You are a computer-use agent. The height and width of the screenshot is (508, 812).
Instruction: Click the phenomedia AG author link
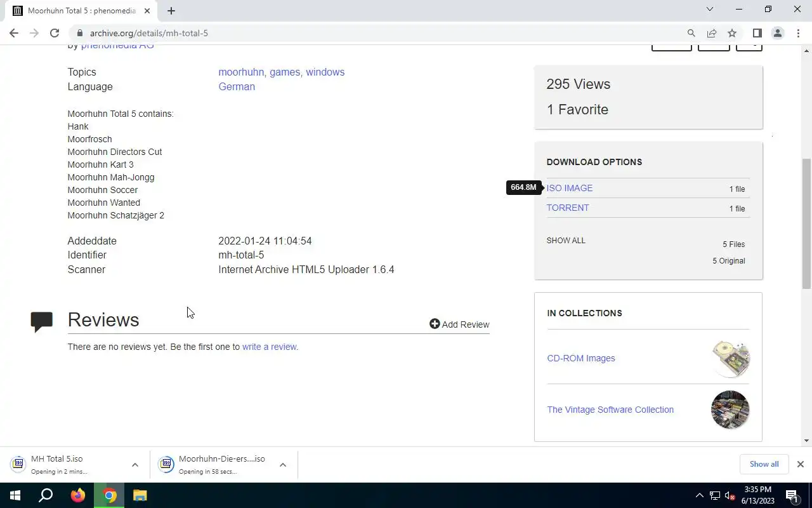point(117,46)
